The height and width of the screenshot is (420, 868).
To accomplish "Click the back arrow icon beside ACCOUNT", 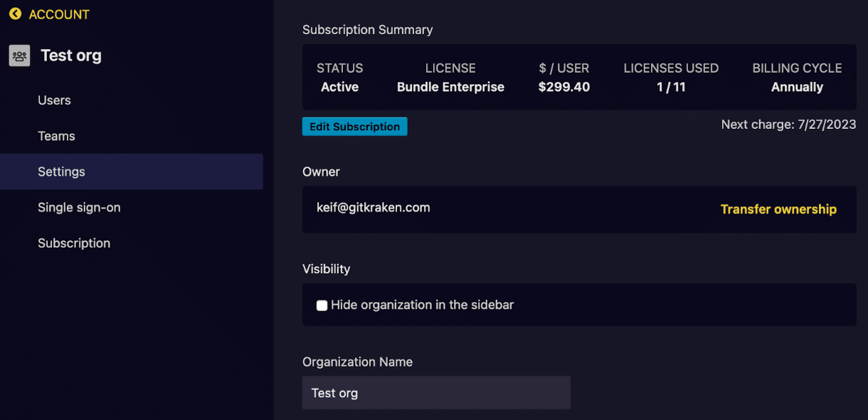I will [15, 14].
